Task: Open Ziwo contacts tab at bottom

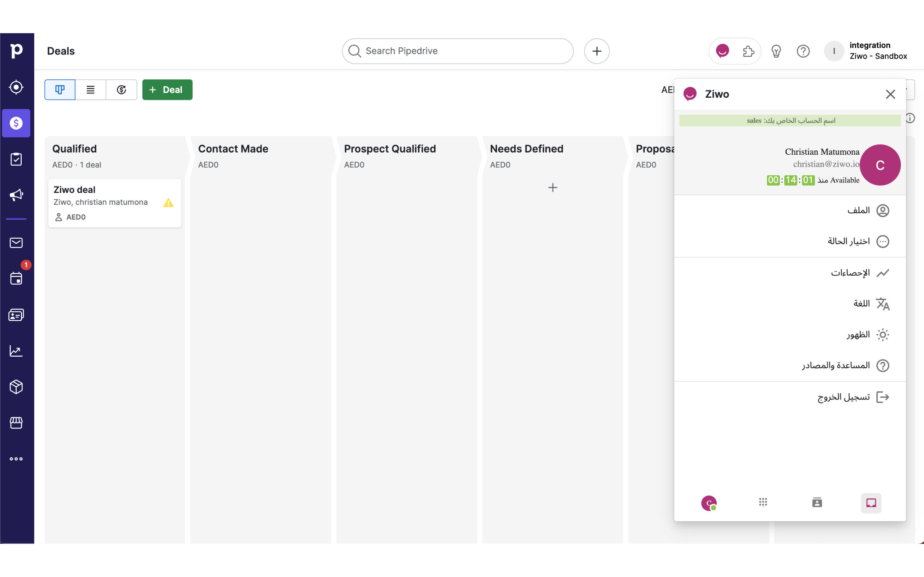Action: pos(817,503)
